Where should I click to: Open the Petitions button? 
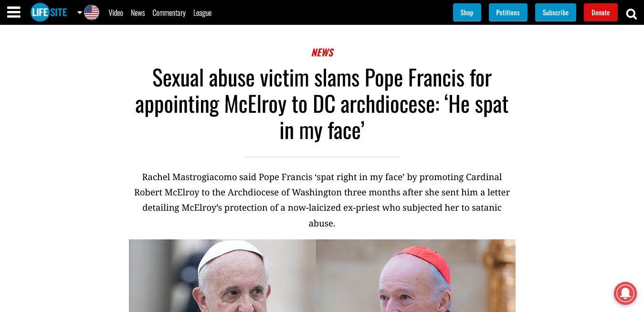pyautogui.click(x=507, y=12)
